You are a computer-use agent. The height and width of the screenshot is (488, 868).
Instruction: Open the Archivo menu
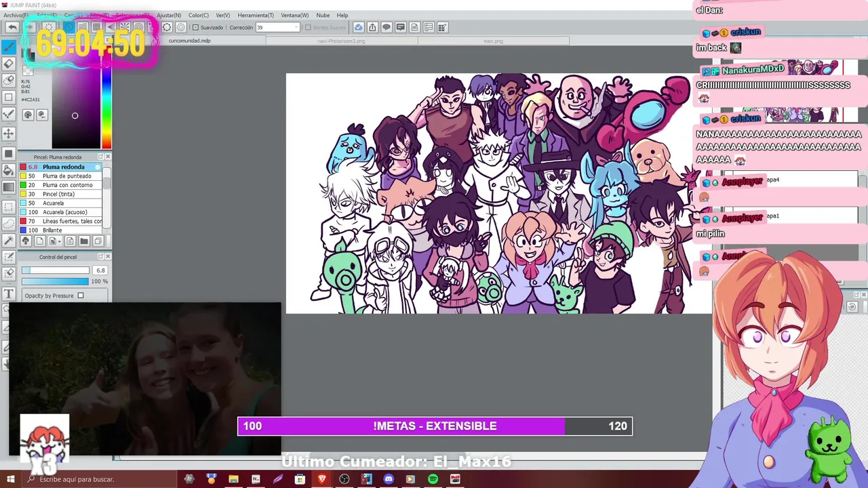tap(16, 15)
